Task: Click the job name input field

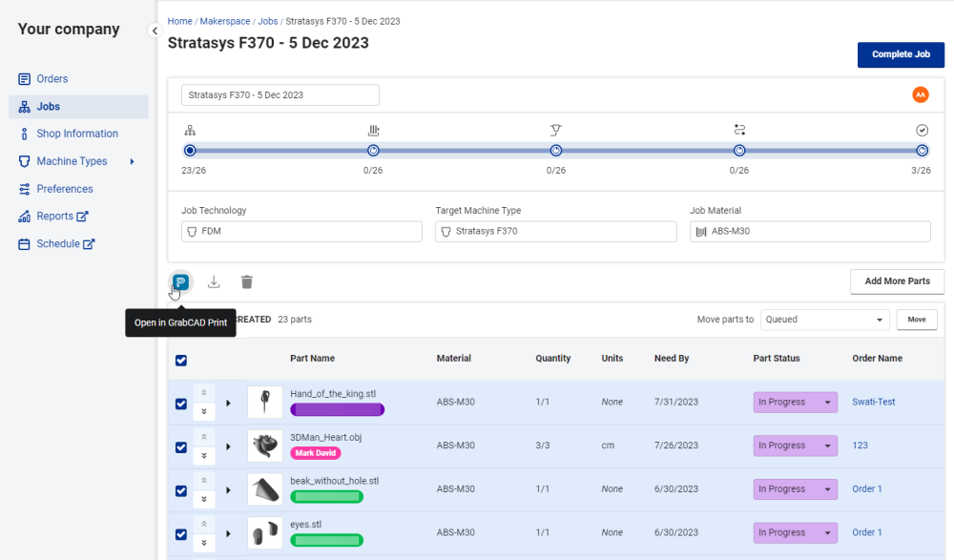Action: (x=280, y=95)
